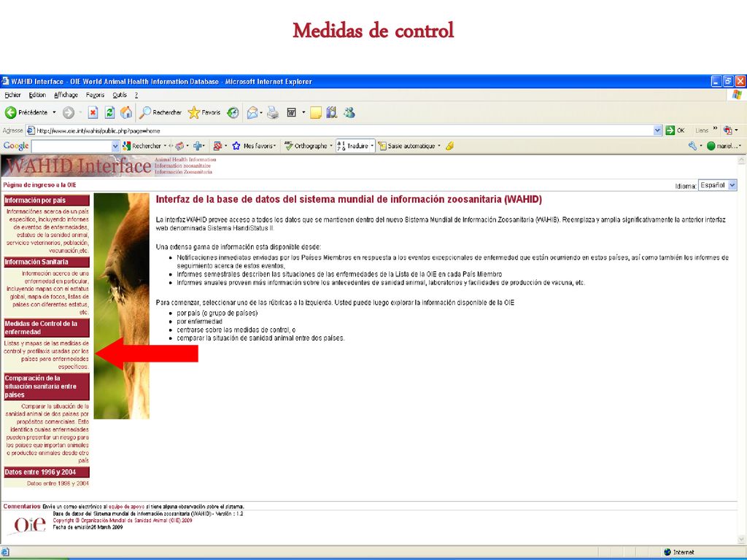The height and width of the screenshot is (560, 747).
Task: Click the Internet zone status bar indicator
Action: [x=679, y=553]
